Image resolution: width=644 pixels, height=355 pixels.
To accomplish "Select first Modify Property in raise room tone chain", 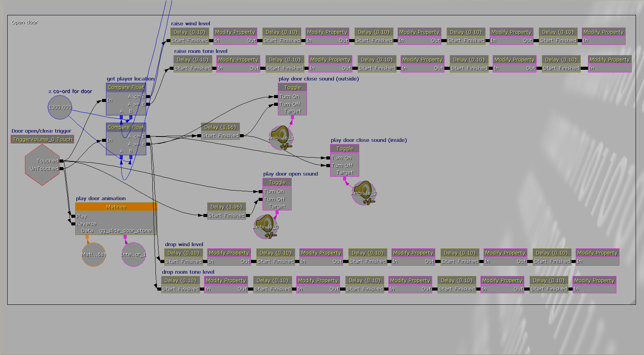I will coord(238,64).
